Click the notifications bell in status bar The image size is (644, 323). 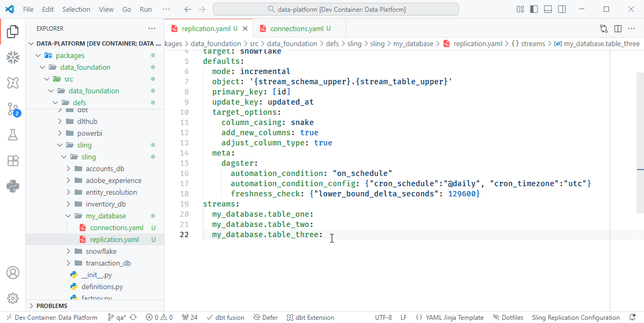(632, 318)
